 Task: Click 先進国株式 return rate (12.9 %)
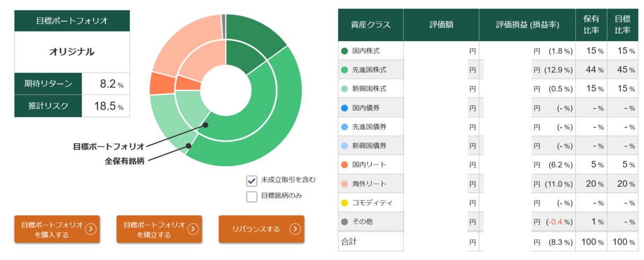tap(559, 70)
